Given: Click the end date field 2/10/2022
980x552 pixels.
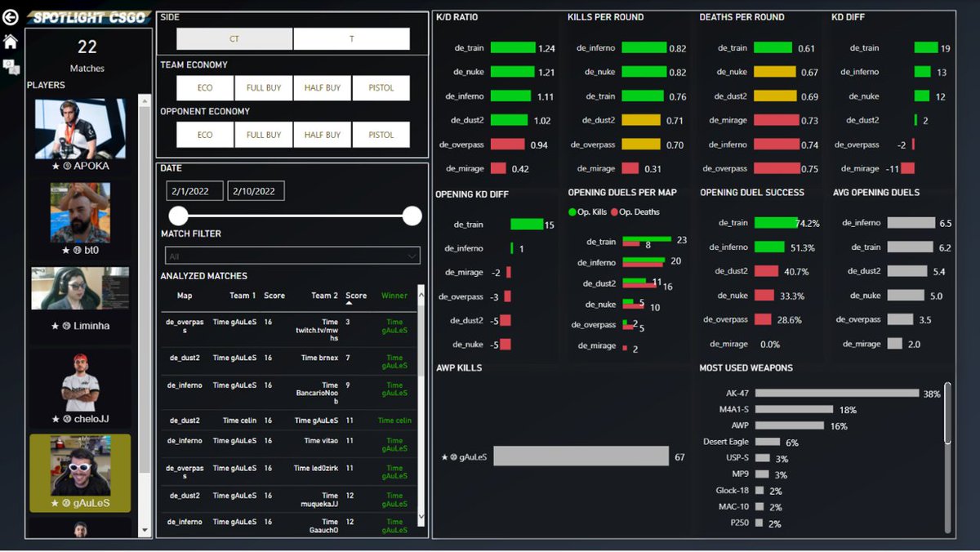Looking at the screenshot, I should point(256,191).
